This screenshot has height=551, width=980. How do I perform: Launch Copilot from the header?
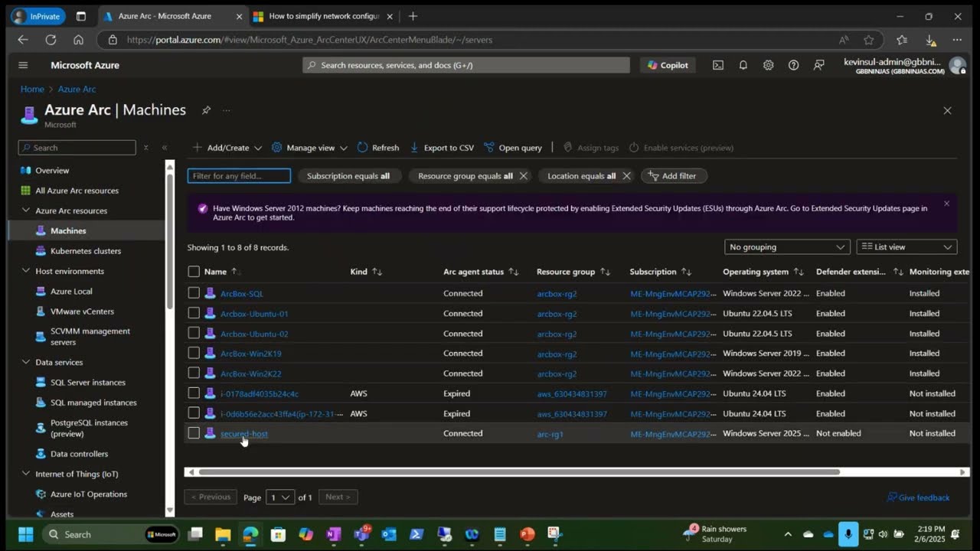pyautogui.click(x=668, y=65)
